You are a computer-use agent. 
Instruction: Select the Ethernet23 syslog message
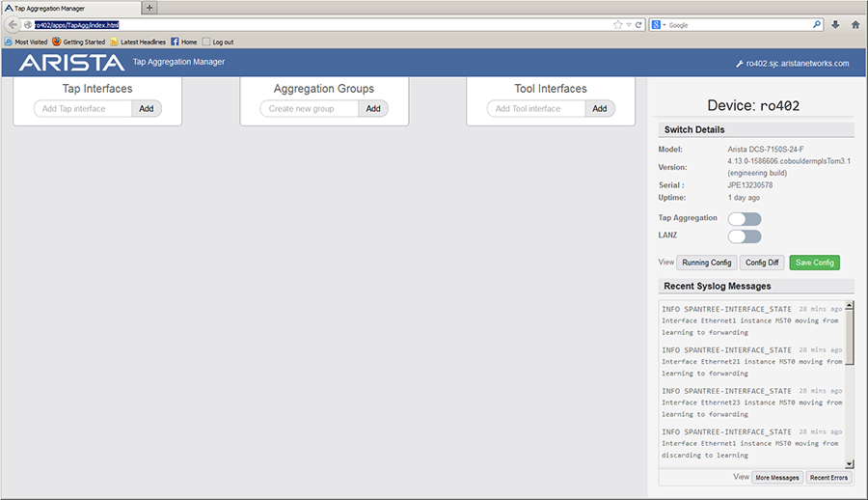point(751,403)
